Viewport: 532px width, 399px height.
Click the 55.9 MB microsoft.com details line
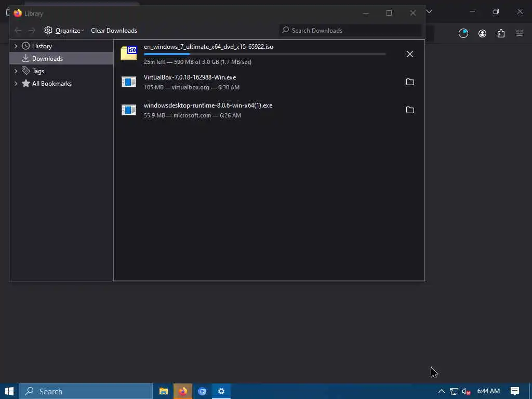tap(192, 115)
